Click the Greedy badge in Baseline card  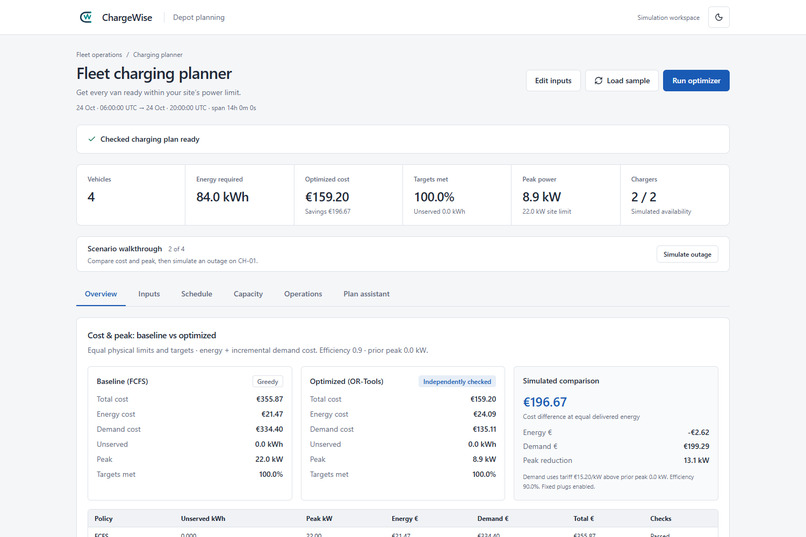[267, 382]
